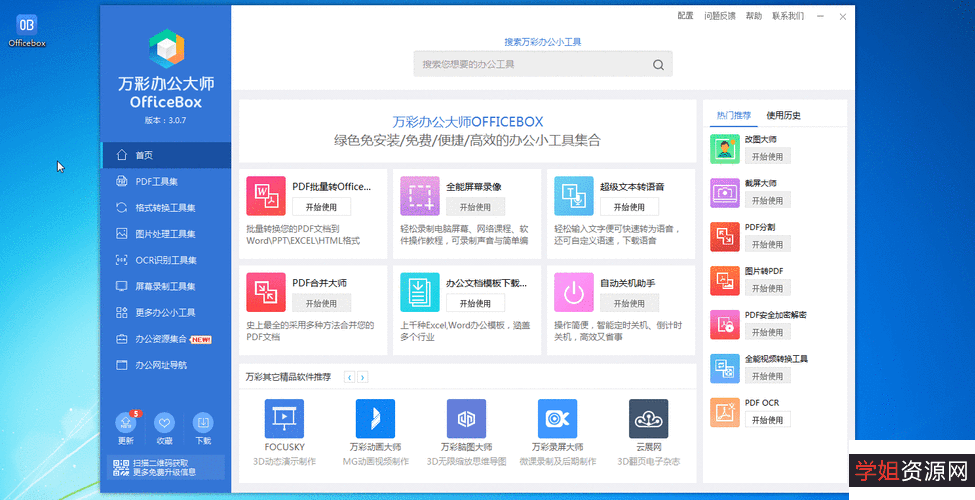The image size is (975, 500).
Task: Click the PDF分割 icon
Action: point(725,237)
